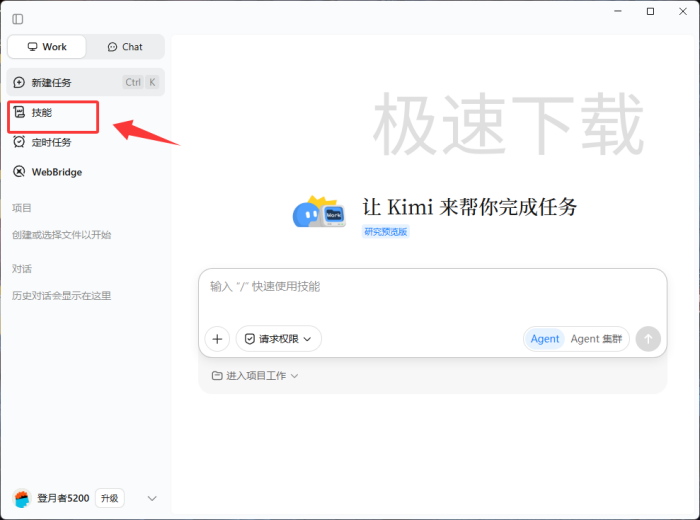
Task: Minimize the Kimi window
Action: click(x=618, y=11)
